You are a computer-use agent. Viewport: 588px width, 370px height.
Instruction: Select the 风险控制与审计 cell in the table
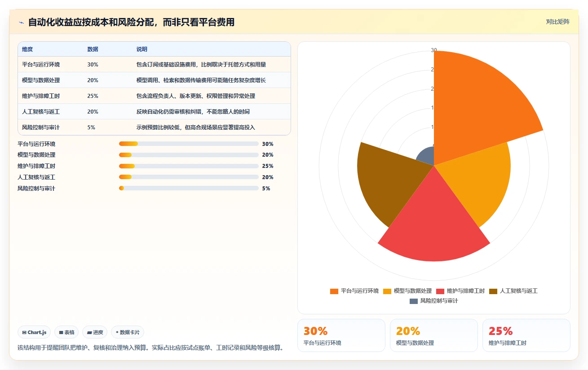coord(41,128)
